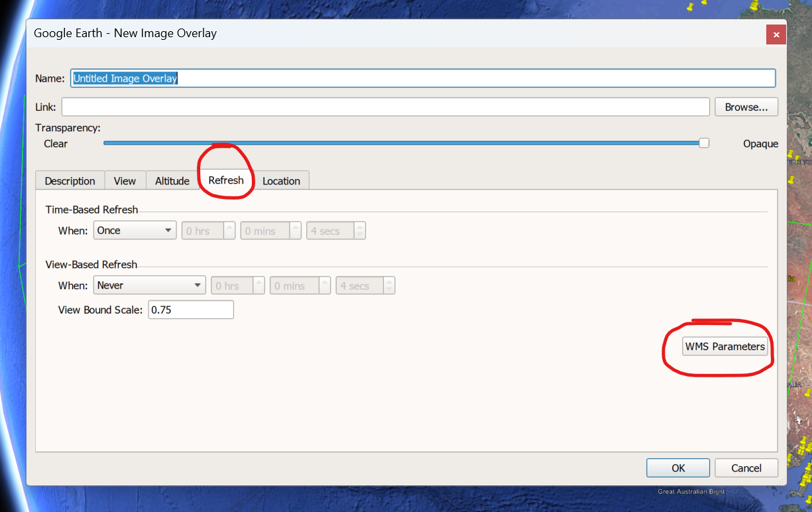Image resolution: width=812 pixels, height=512 pixels.
Task: Open the Description tab
Action: click(70, 180)
